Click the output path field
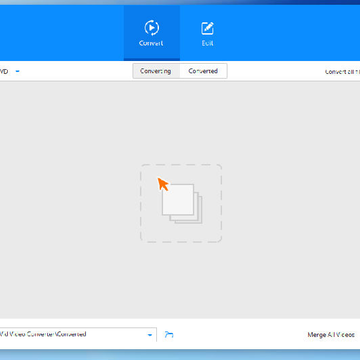This screenshot has width=360, height=360. [x=77, y=334]
